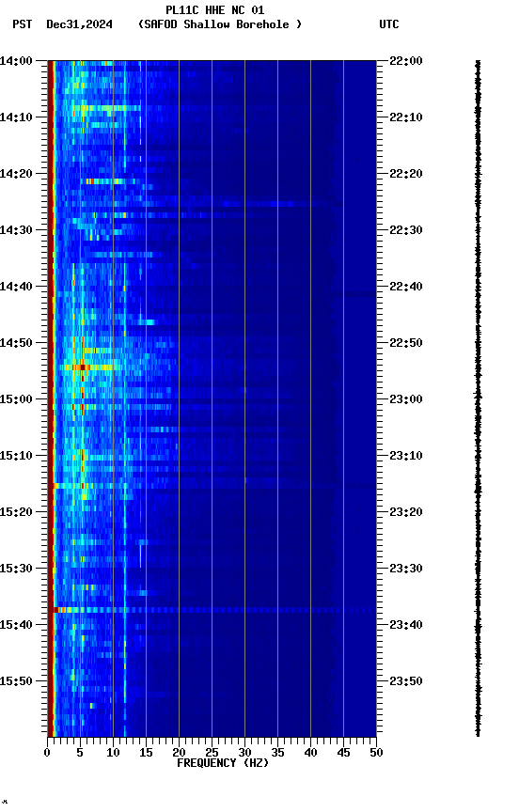Click the '30' Hz frequency axis label

coord(244,753)
